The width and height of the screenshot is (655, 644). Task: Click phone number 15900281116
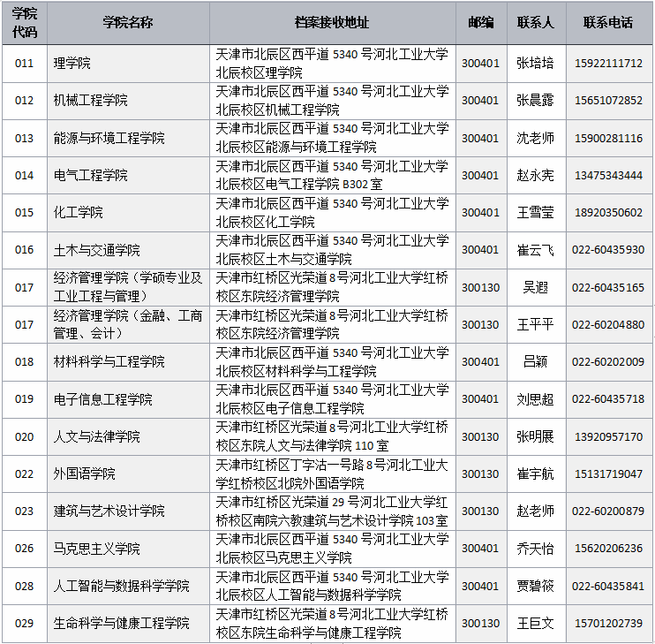608,138
